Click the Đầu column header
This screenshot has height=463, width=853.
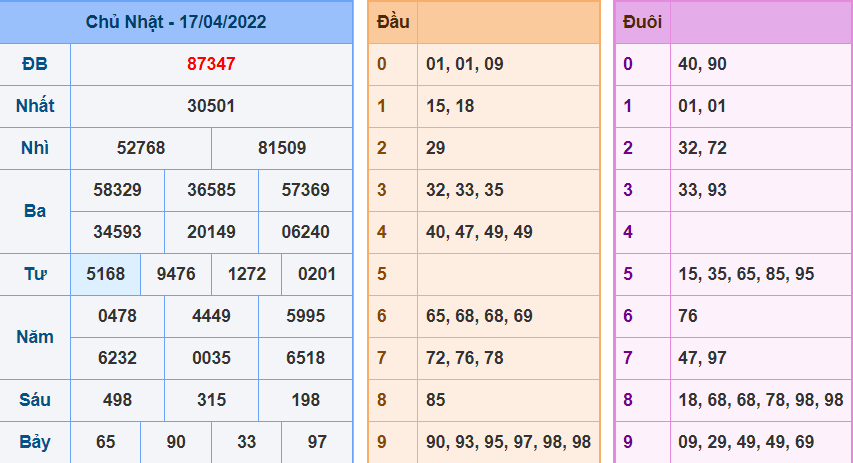393,22
